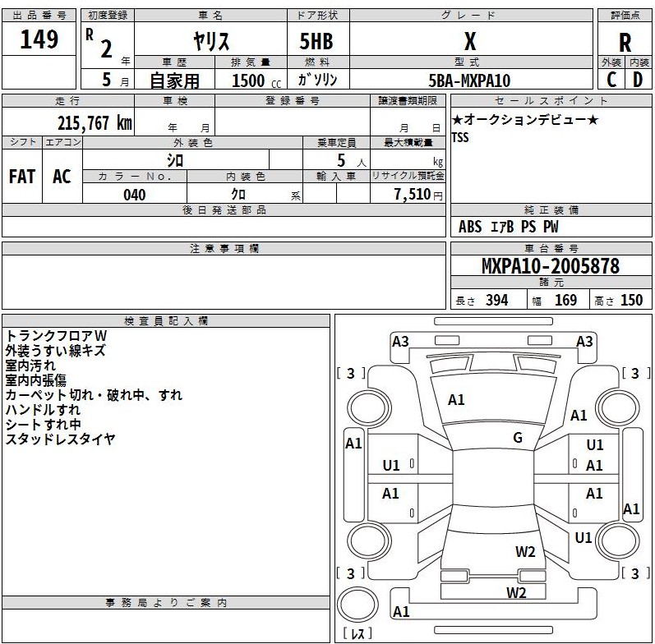Viewport: 655px width, 644px height.
Task: Click exterior grade C
Action: tap(611, 80)
